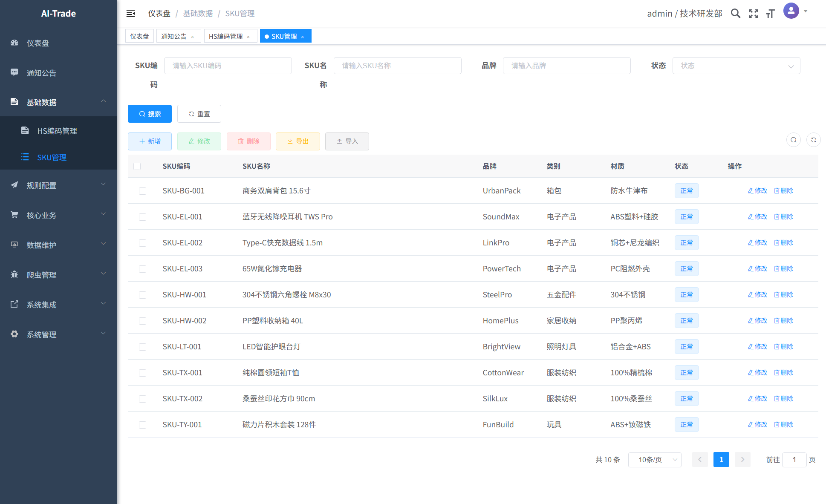
Task: Expand the 系统集成 sidebar menu
Action: point(58,304)
